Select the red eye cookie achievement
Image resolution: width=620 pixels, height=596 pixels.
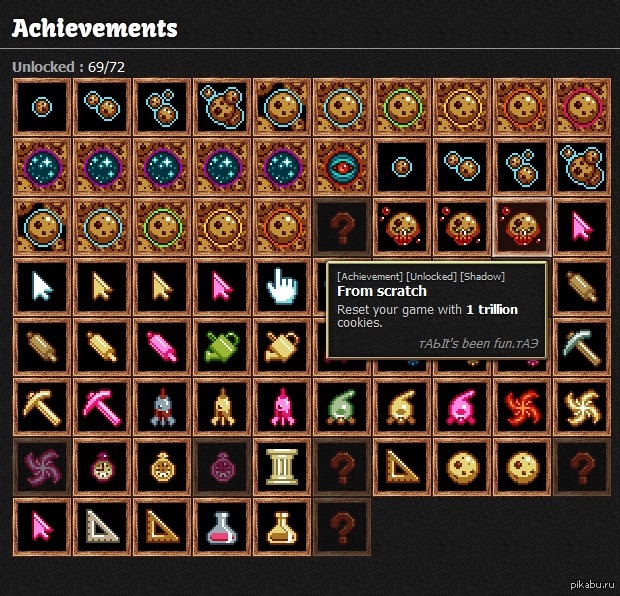(342, 167)
